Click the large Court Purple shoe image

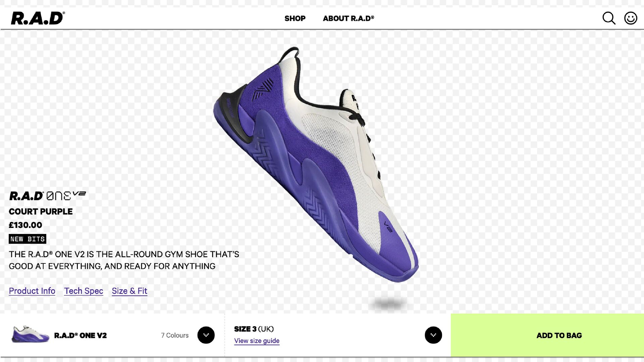(316, 165)
